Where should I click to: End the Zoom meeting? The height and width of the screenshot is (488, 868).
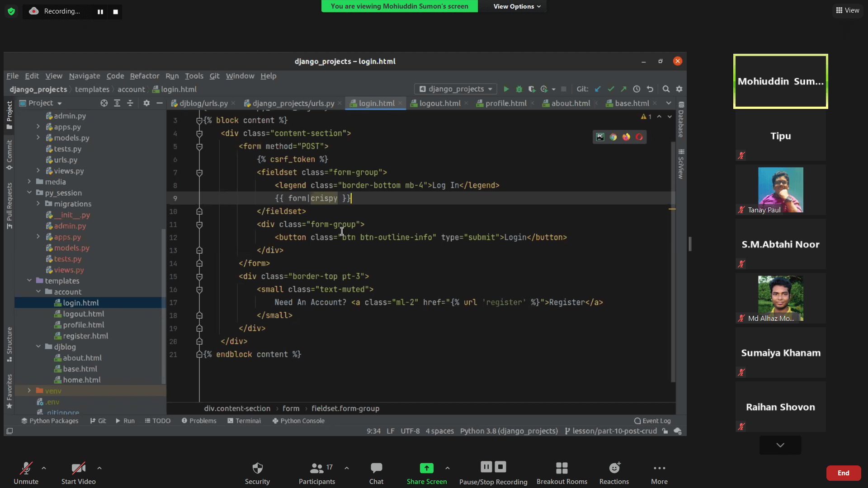click(x=843, y=473)
